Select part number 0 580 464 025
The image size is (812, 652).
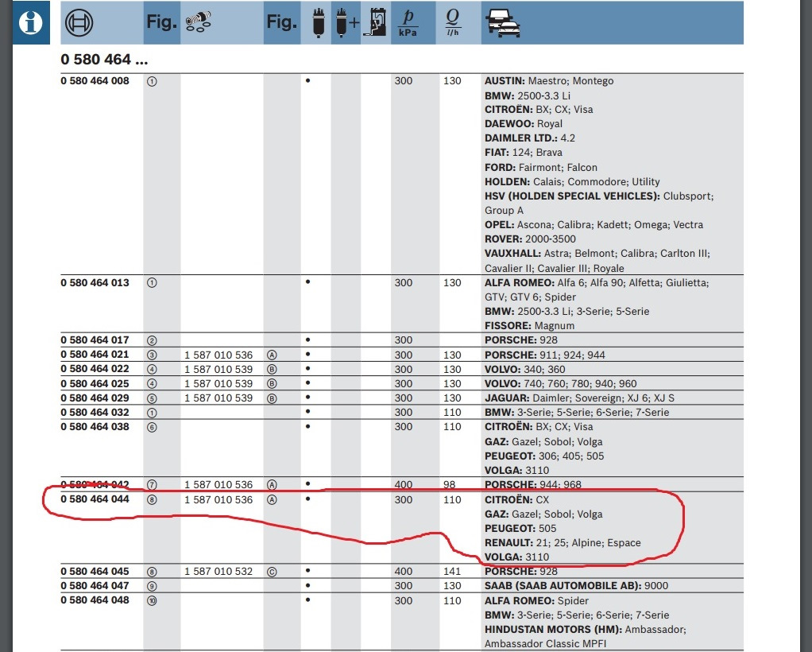click(x=95, y=383)
